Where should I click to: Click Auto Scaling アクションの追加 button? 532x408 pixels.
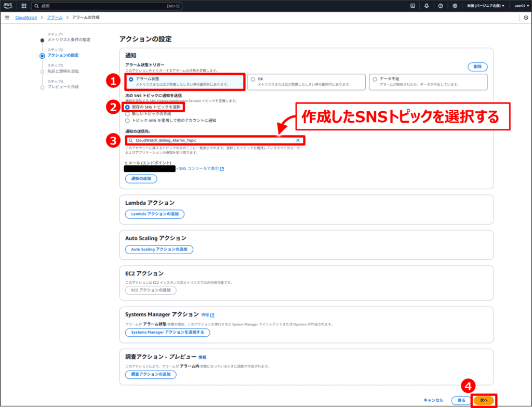[159, 249]
